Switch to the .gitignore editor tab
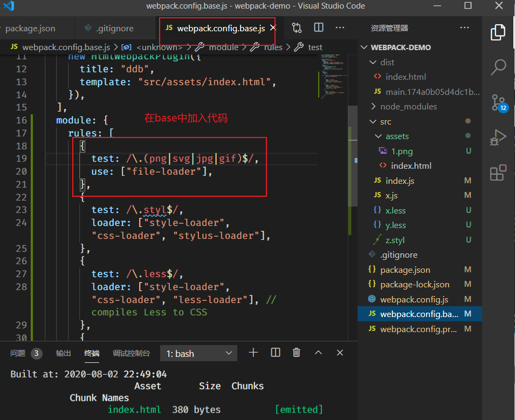This screenshot has height=420, width=515. pos(115,28)
